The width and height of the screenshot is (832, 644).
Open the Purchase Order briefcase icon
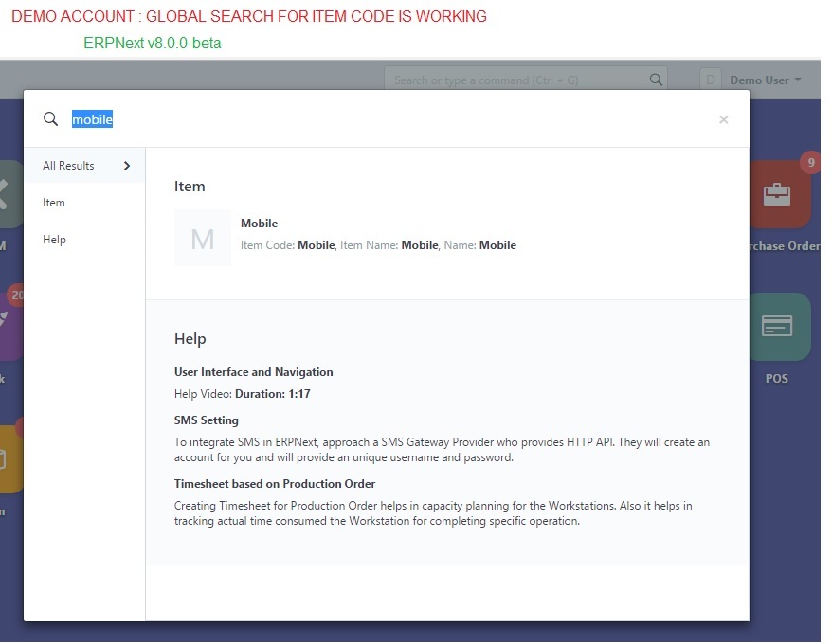[777, 194]
